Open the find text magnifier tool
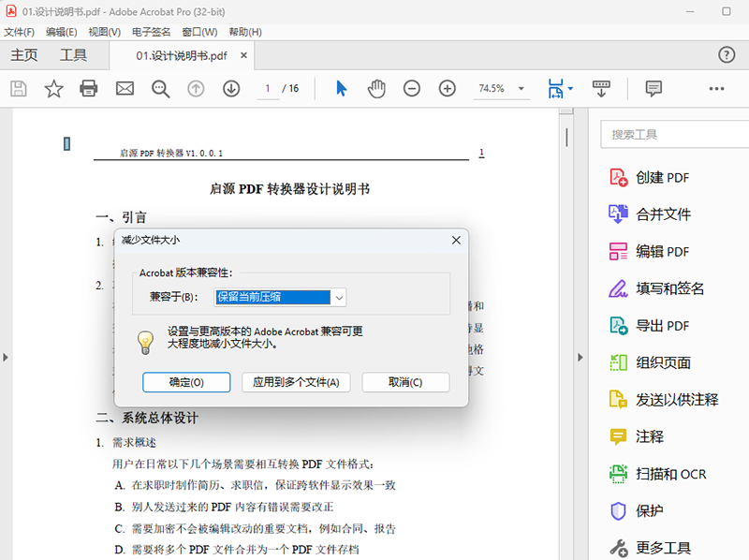The width and height of the screenshot is (749, 560). tap(160, 89)
